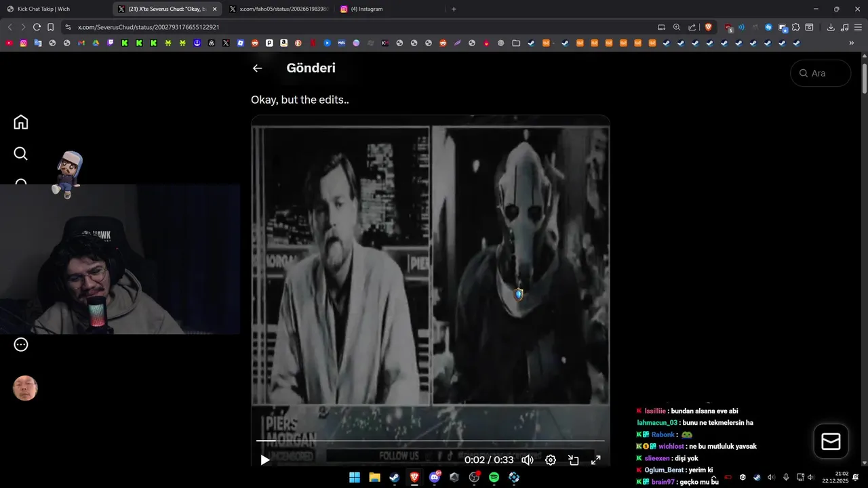Open video settings gear
Image resolution: width=868 pixels, height=488 pixels.
(x=551, y=460)
